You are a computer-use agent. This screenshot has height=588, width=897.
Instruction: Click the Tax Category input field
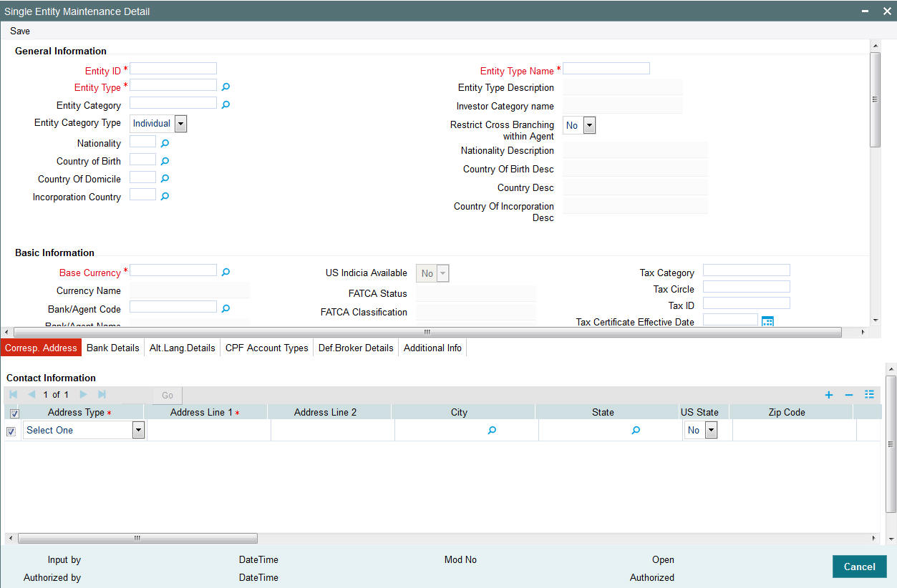pyautogui.click(x=747, y=270)
